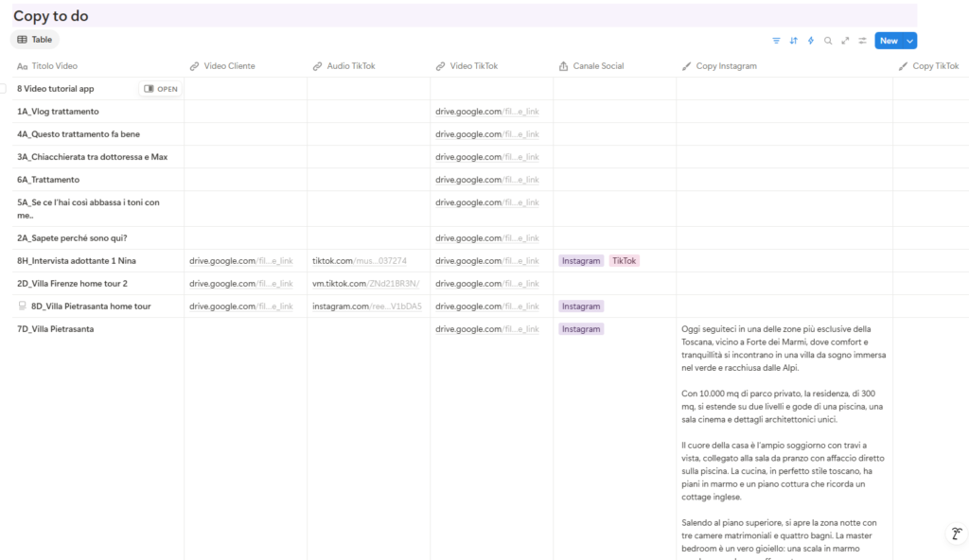
Task: Click the Copy TikTok column header
Action: pyautogui.click(x=929, y=66)
